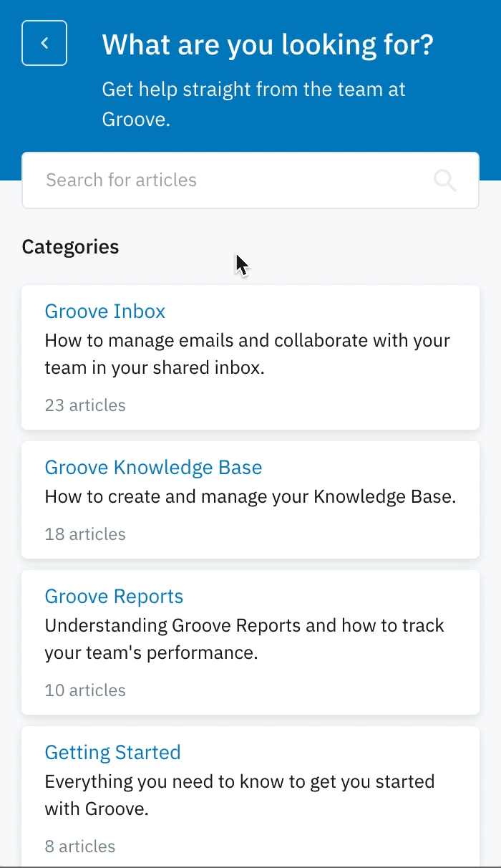Select the Groove Knowledge Base card
This screenshot has width=501, height=868.
(x=250, y=499)
